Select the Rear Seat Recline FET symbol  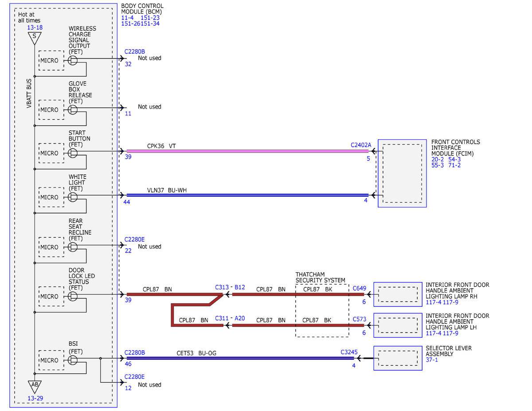tap(73, 247)
